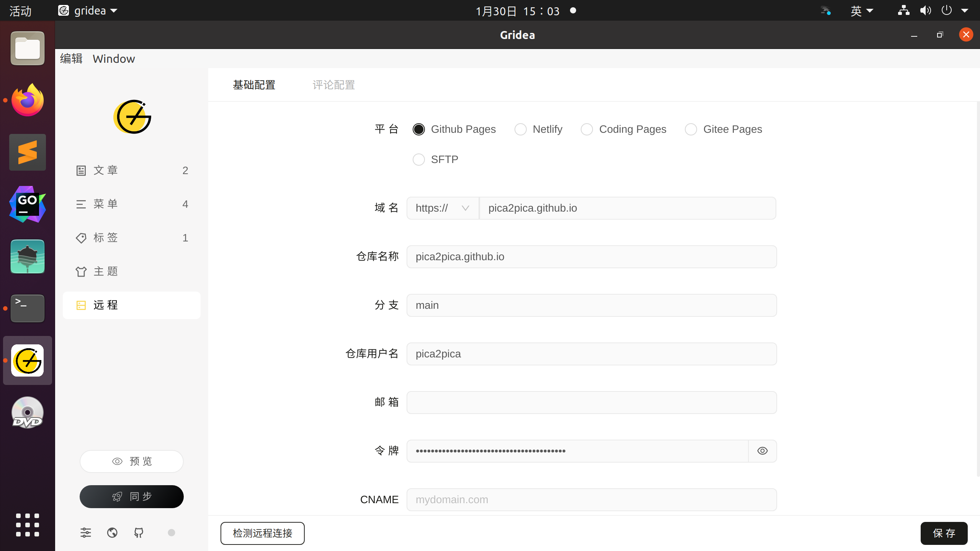The height and width of the screenshot is (551, 980).
Task: Select Netlify platform option
Action: [x=521, y=129]
